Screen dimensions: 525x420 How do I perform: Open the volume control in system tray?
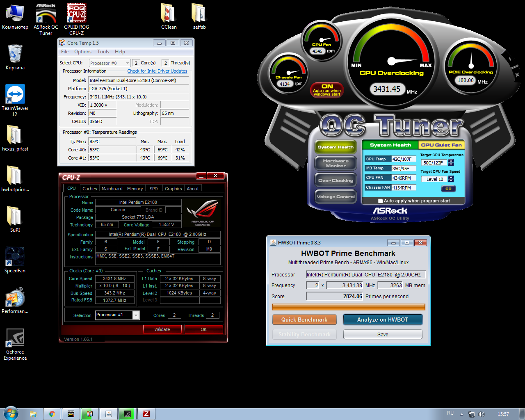tap(482, 414)
